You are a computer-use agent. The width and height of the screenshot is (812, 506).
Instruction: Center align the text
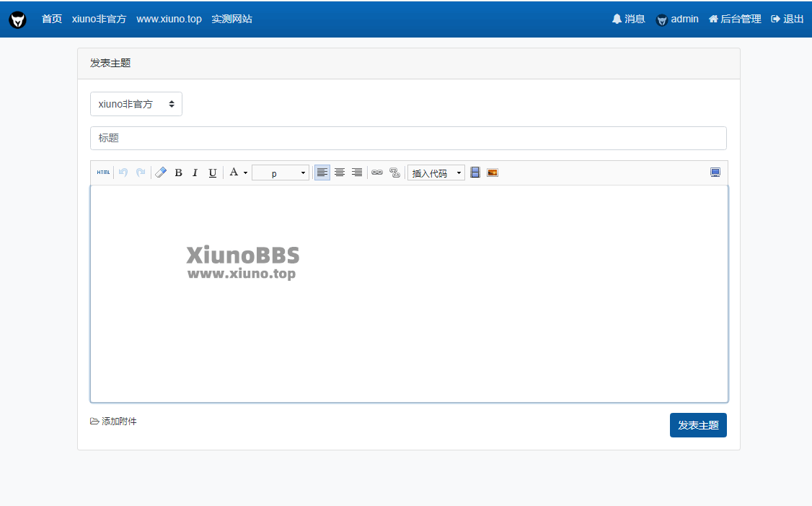point(340,173)
